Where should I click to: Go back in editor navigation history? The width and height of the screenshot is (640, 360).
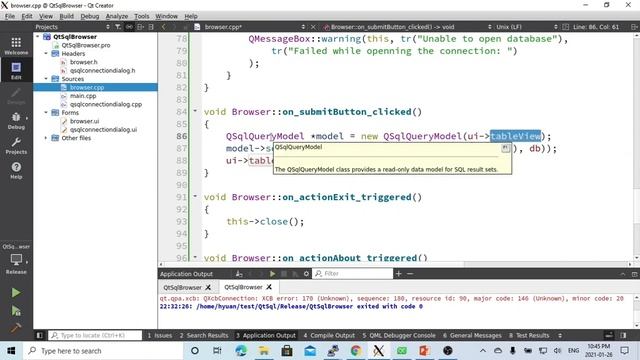[163, 27]
